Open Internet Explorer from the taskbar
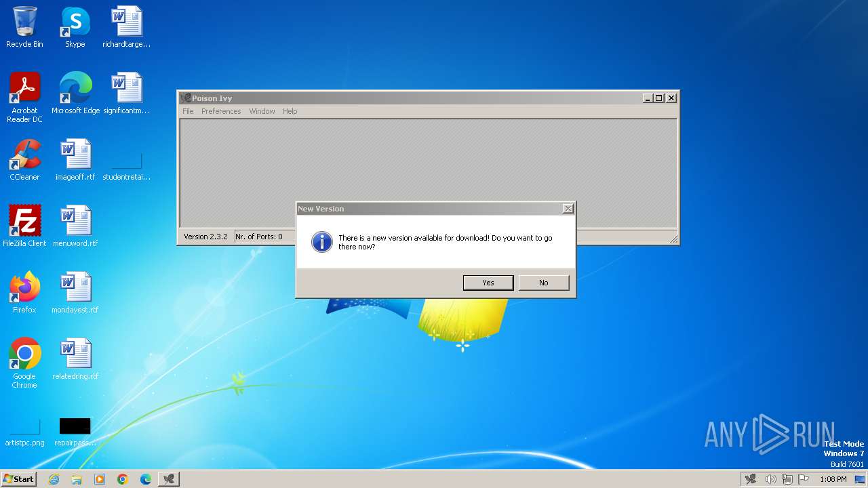The image size is (868, 488). tap(54, 479)
